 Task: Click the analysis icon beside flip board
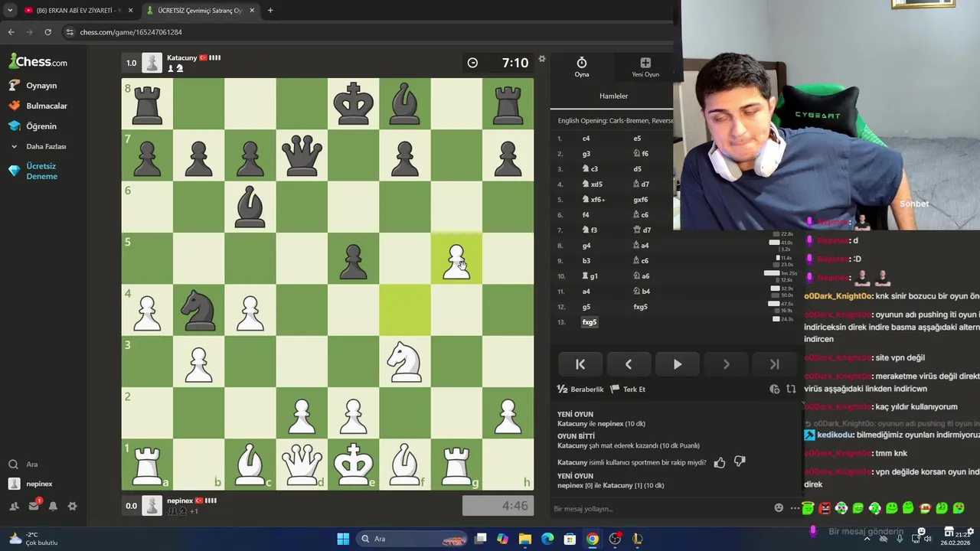[775, 390]
